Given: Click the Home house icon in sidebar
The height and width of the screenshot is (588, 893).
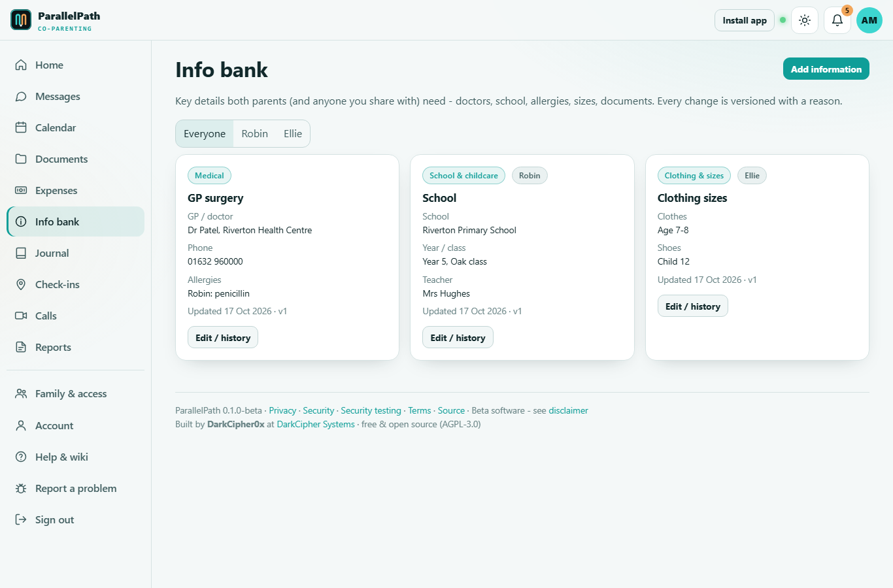Looking at the screenshot, I should (21, 65).
